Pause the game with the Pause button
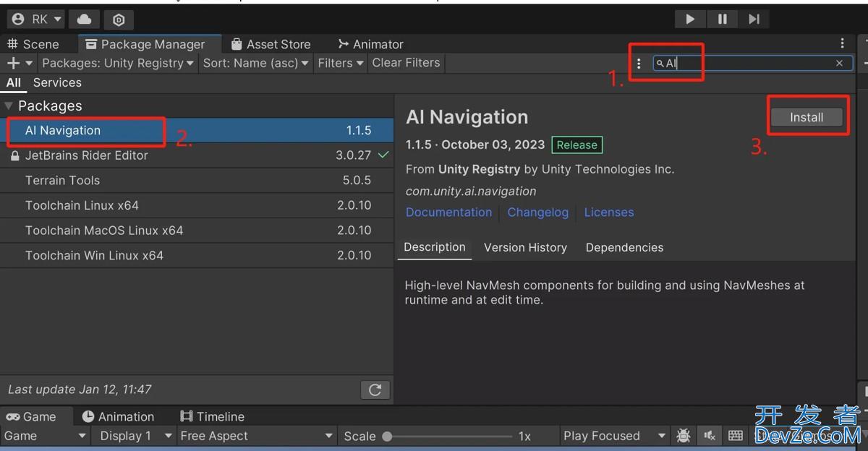Viewport: 868px width, 451px height. 722,19
